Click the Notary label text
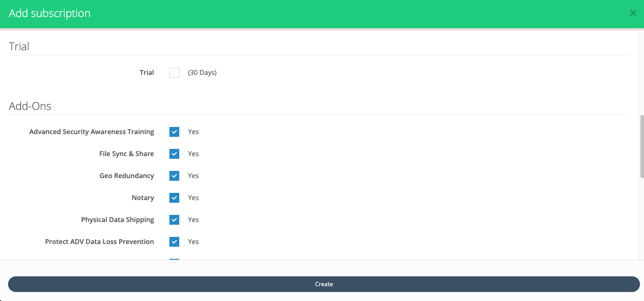 click(x=143, y=197)
